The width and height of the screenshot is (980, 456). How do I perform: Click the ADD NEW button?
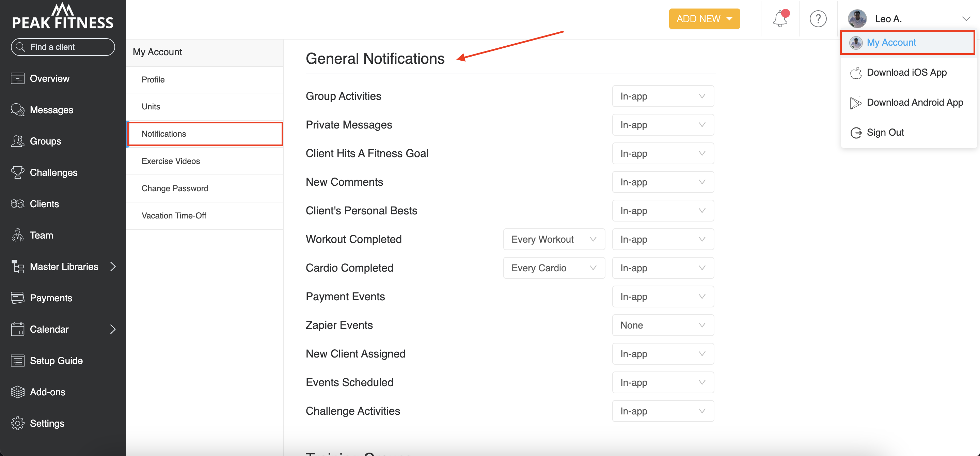click(x=704, y=19)
